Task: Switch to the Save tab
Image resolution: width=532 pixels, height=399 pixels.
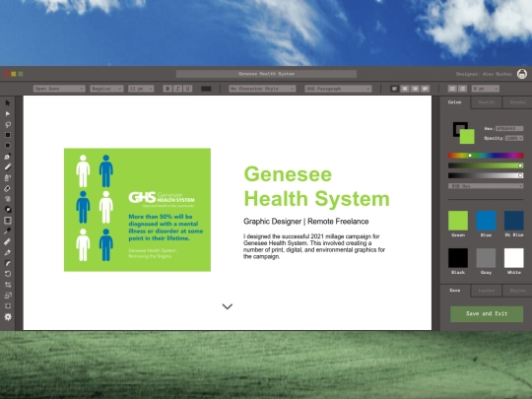Action: tap(454, 291)
